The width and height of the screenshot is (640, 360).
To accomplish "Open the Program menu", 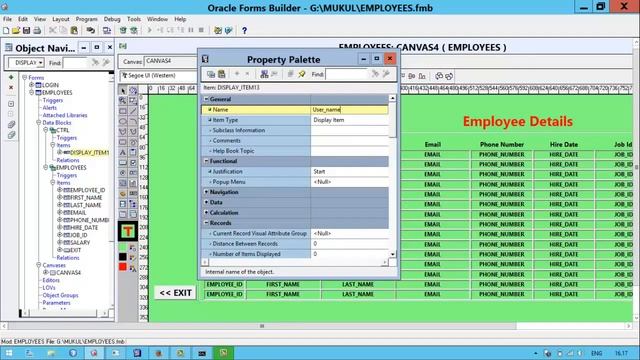I will tap(87, 19).
